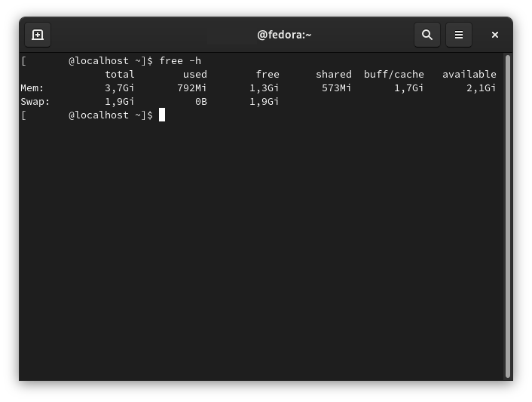532x402 pixels.
Task: Open the terminal search tool
Action: [427, 35]
